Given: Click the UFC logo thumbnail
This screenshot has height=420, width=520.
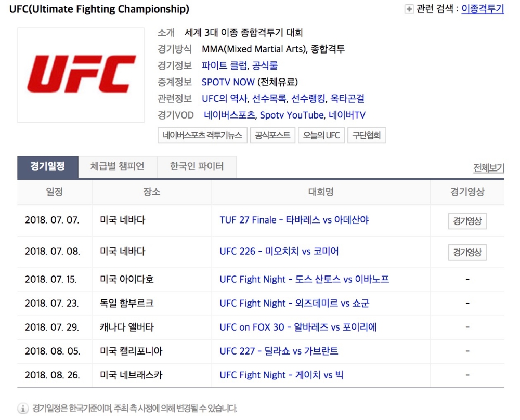Looking at the screenshot, I should pyautogui.click(x=81, y=75).
